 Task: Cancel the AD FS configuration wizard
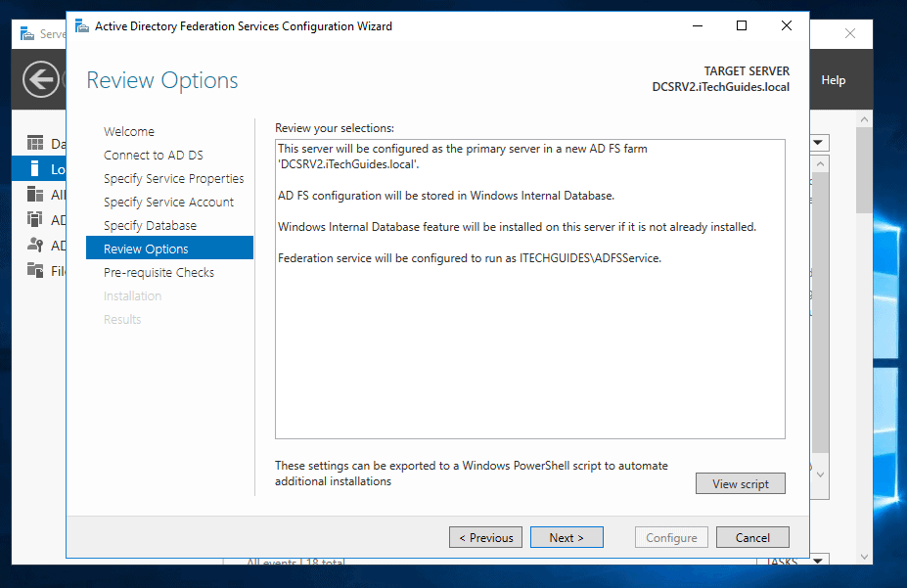[x=752, y=537]
